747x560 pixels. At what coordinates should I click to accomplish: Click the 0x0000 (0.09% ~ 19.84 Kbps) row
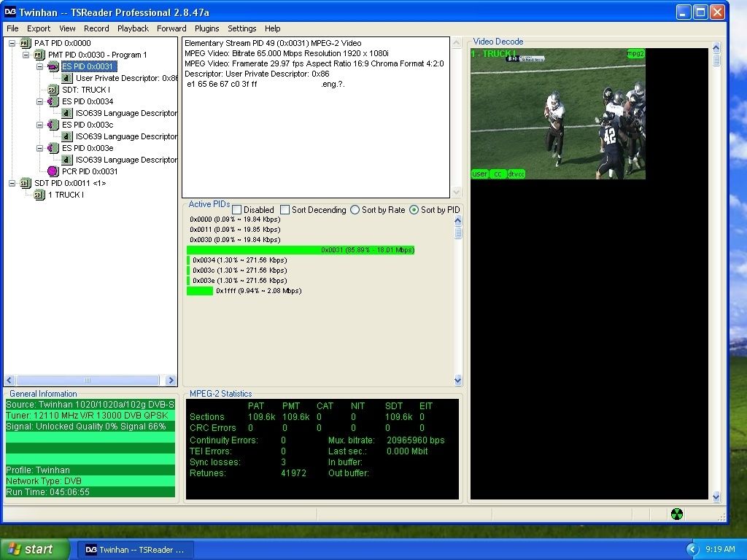coord(235,219)
